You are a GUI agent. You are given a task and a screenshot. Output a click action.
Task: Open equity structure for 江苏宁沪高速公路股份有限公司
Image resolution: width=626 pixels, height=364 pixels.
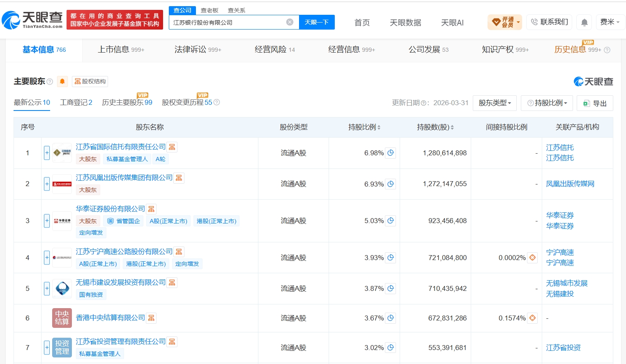[x=179, y=252]
